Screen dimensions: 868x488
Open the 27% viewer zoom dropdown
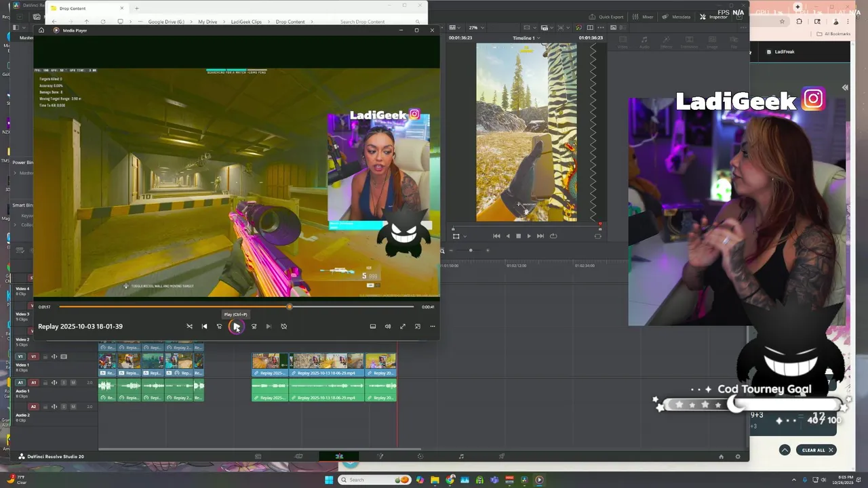[x=475, y=28]
